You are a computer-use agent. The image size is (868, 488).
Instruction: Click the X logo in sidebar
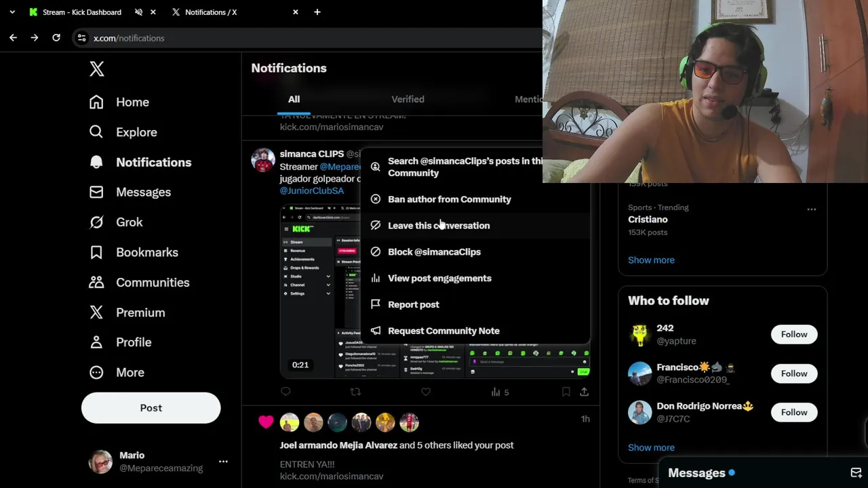[x=96, y=68]
